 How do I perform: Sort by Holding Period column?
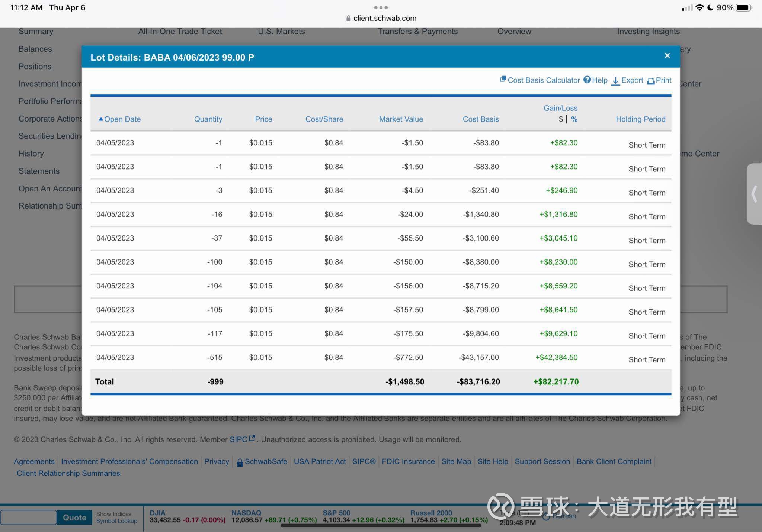[640, 119]
